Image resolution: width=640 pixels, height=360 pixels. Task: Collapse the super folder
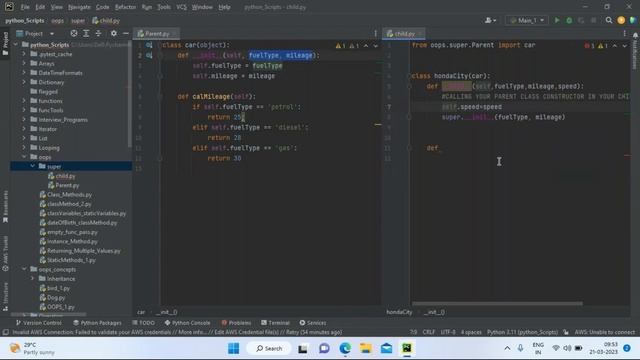[x=33, y=167]
